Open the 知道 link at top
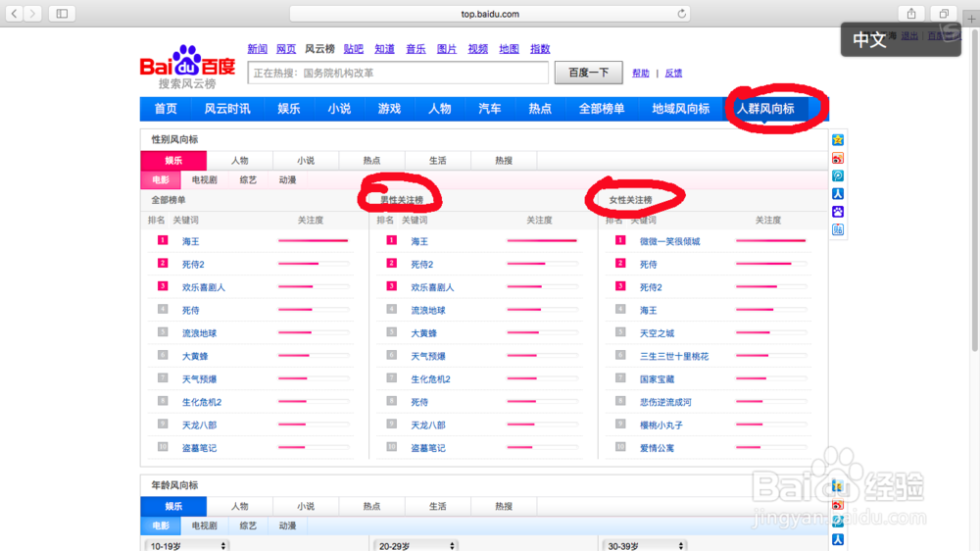Image resolution: width=980 pixels, height=551 pixels. 384,49
